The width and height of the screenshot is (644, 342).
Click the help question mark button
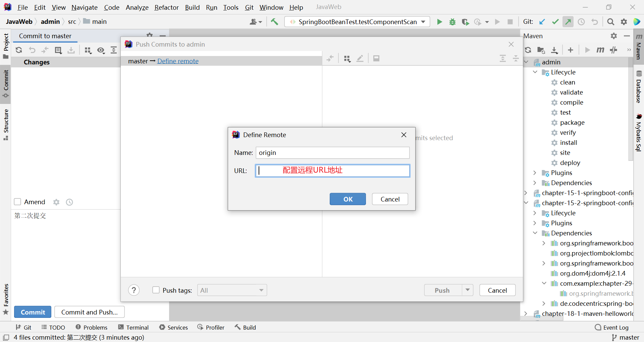tap(134, 290)
